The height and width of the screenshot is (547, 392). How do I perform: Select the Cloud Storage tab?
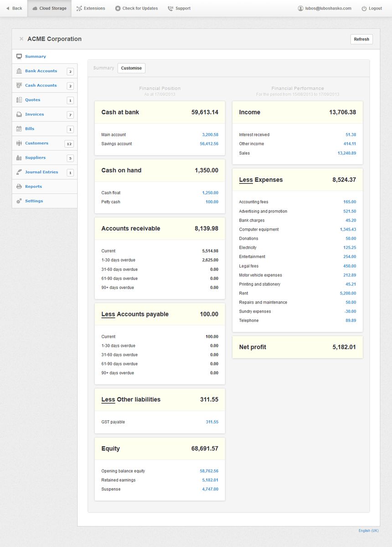point(49,8)
